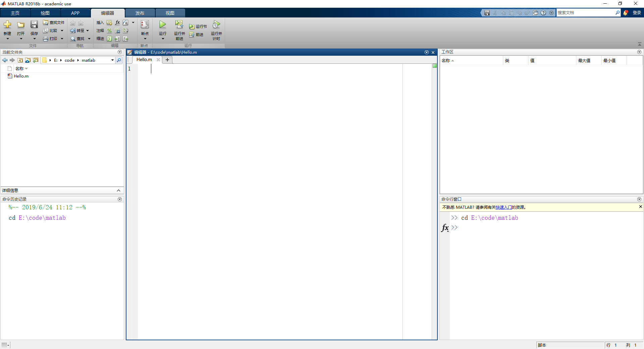
Task: Click the comment percent (%) icon
Action: pos(109,31)
